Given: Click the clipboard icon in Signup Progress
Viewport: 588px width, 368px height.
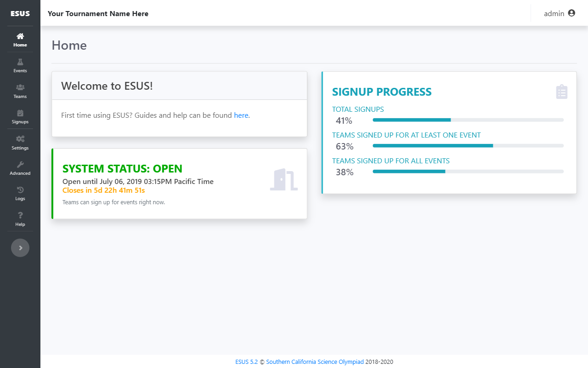Looking at the screenshot, I should 561,92.
